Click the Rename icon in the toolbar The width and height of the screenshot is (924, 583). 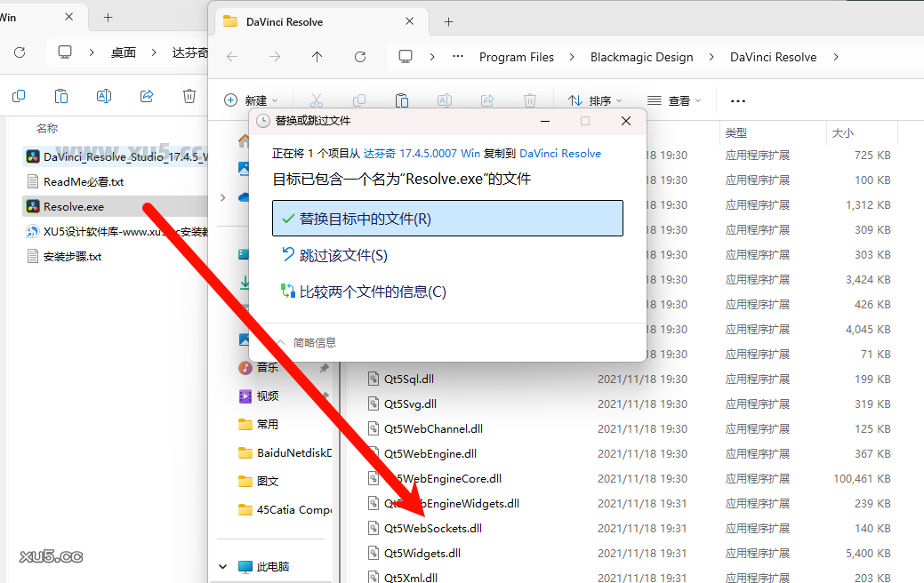point(102,95)
